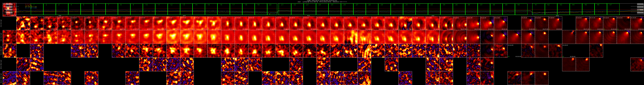Click the '00:30' time axis tick label
This screenshot has width=644, height=85.
[557, 16]
